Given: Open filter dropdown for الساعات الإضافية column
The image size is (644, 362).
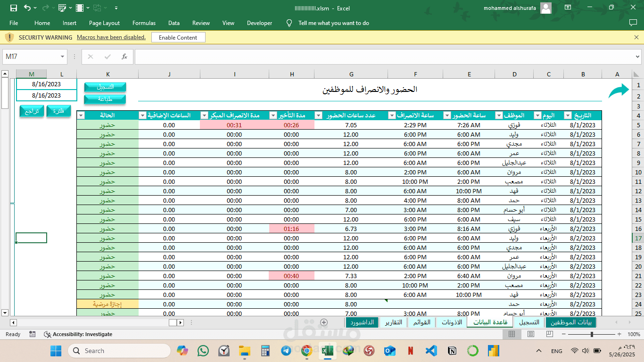Looking at the screenshot, I should pyautogui.click(x=142, y=115).
